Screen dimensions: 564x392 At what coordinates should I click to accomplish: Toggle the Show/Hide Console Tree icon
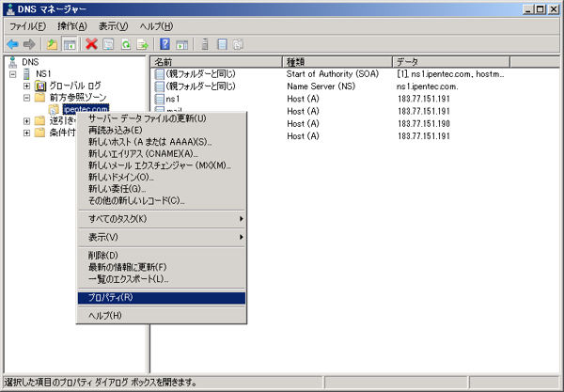click(x=70, y=44)
